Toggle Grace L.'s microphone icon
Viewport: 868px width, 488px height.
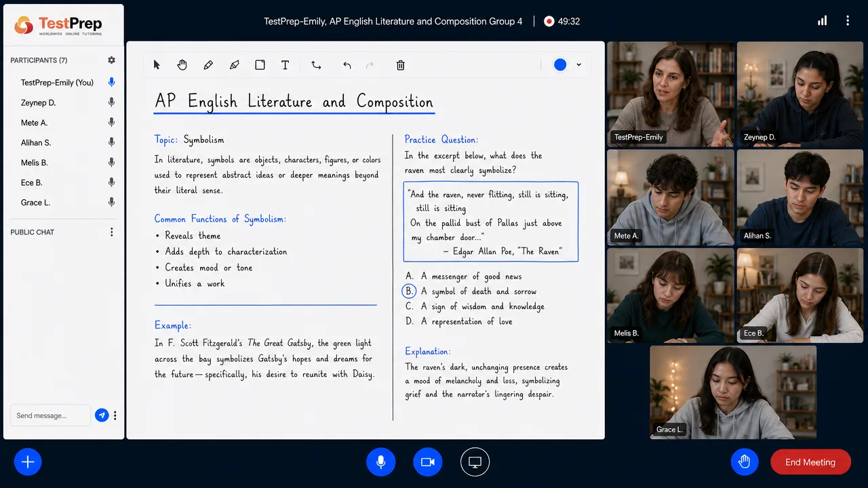click(x=112, y=203)
